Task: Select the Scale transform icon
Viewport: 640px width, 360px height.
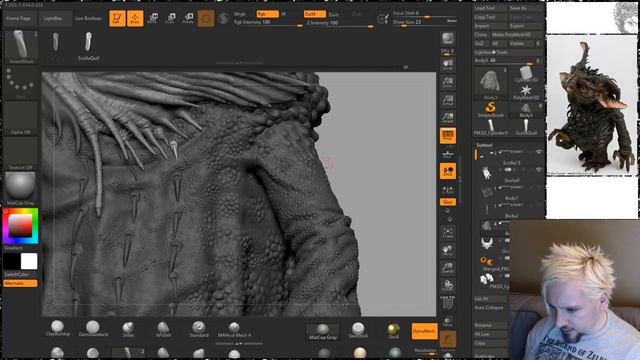Action: coord(171,18)
